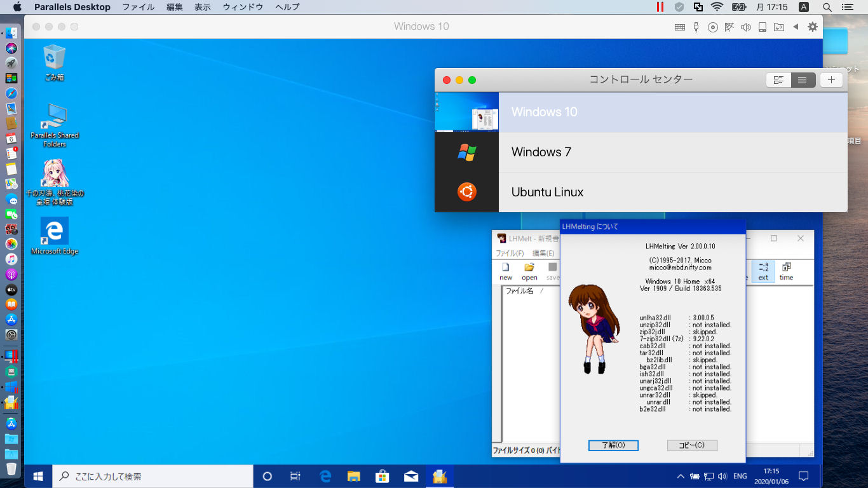Add a new virtual machine with plus button
868x488 pixels.
click(831, 80)
